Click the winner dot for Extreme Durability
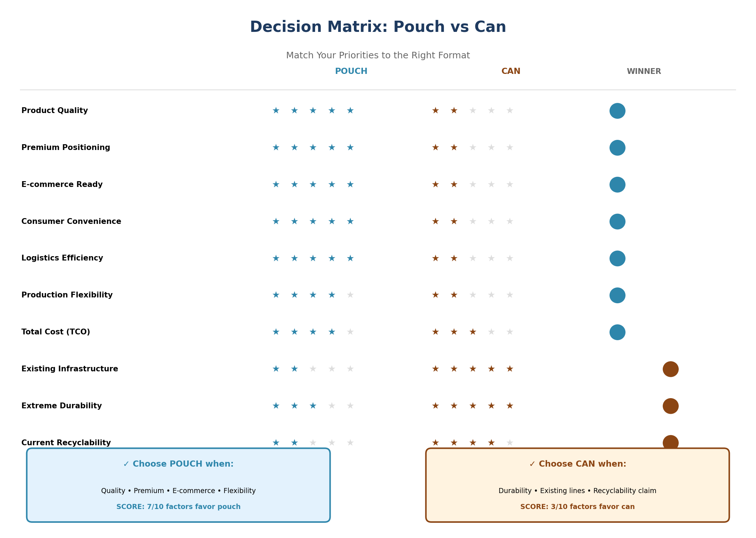Viewport: 756px width, 538px height. click(670, 406)
